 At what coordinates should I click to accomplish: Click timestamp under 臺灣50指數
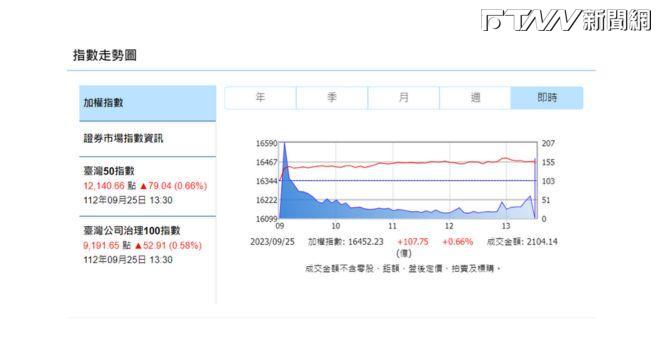pyautogui.click(x=128, y=200)
